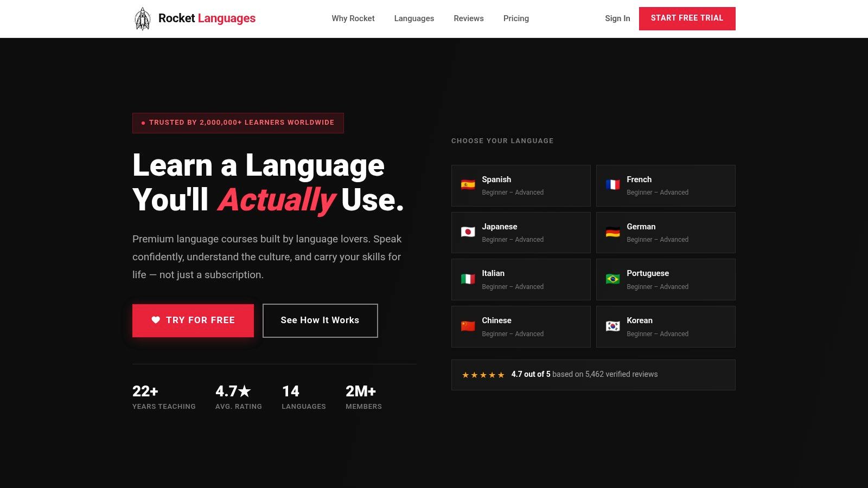Click the red word Actually in headline
This screenshot has width=868, height=488.
277,200
